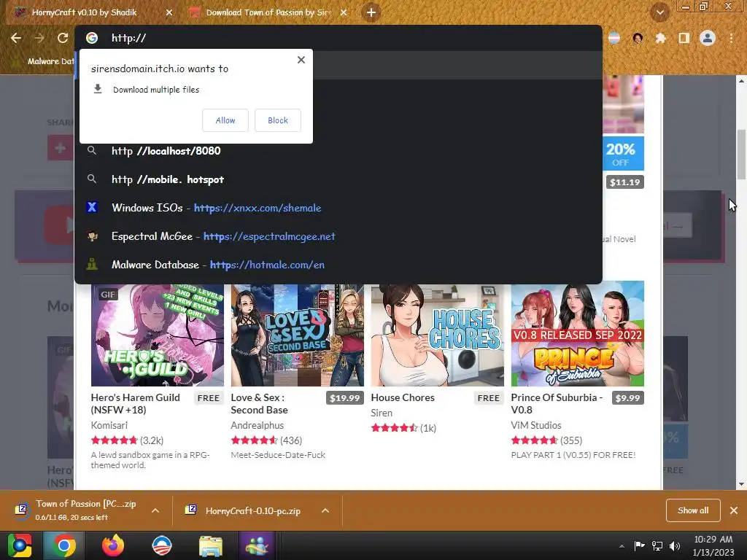The image size is (747, 560).
Task: Select suggestion http //localhost/8080
Action: coord(338,151)
